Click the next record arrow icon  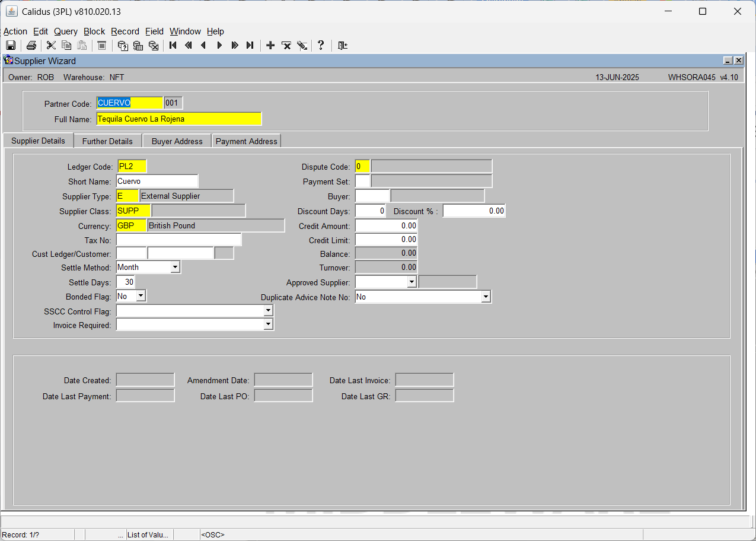[219, 46]
